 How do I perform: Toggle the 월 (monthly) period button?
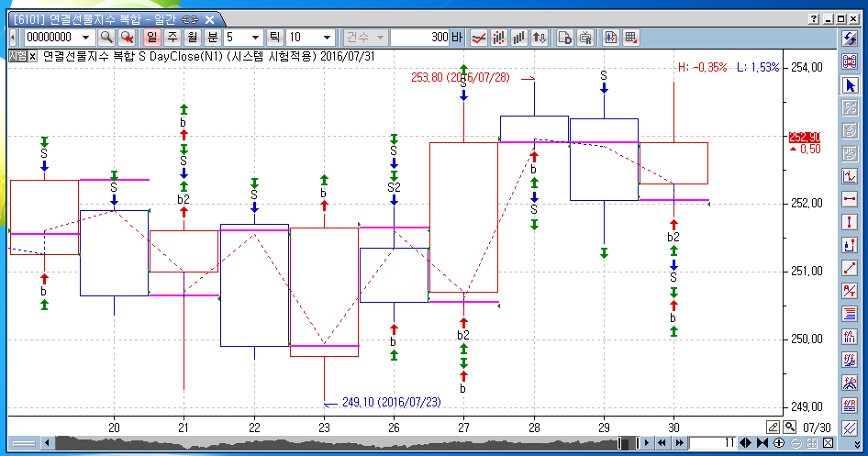(x=192, y=38)
